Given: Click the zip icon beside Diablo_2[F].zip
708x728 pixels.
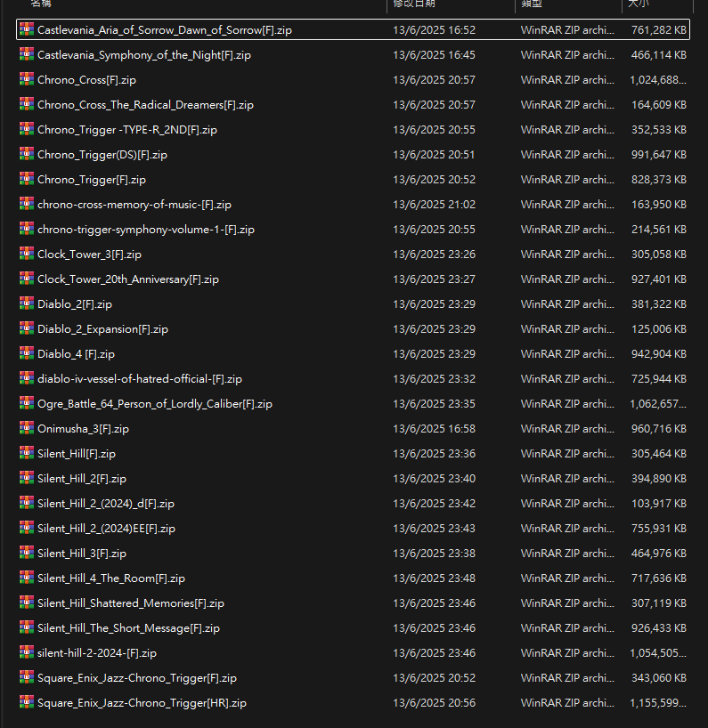Looking at the screenshot, I should click(x=27, y=303).
